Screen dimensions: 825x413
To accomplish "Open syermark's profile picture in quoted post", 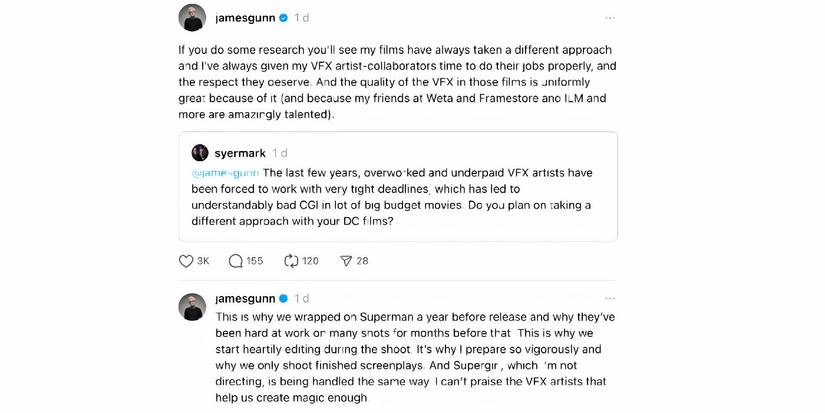I will pos(200,153).
